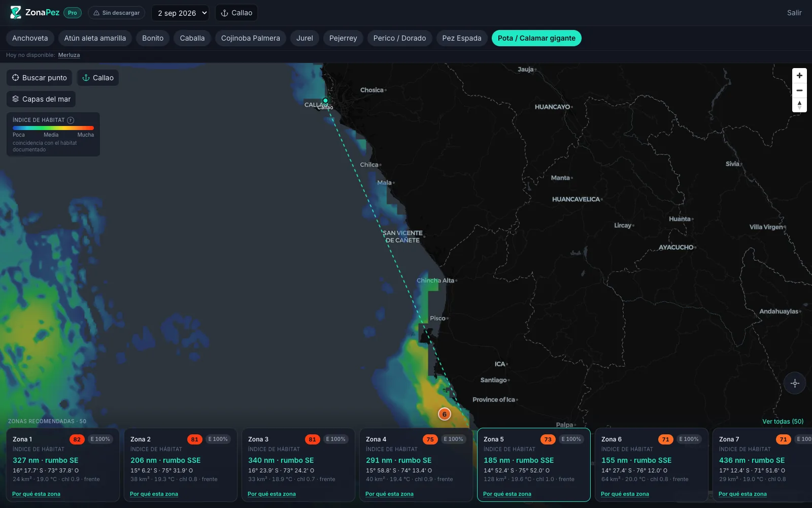Select the Zona 1 card
The image size is (812, 508).
click(63, 465)
